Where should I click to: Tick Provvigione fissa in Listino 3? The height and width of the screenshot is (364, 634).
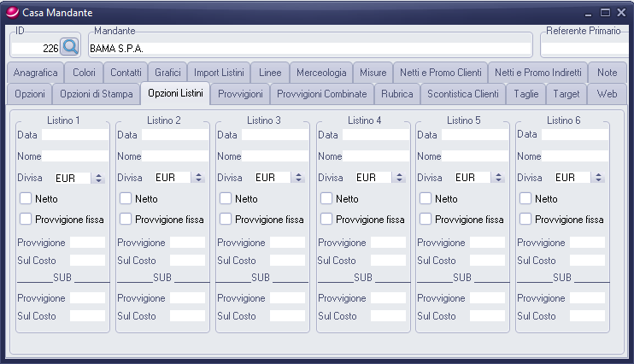click(x=226, y=219)
